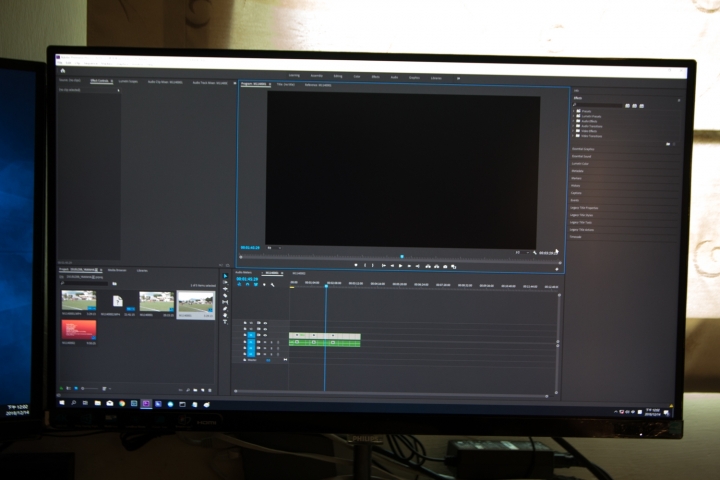Screen dimensions: 720x480
Task: Expand the Lumetri Presets folder
Action: click(x=573, y=116)
